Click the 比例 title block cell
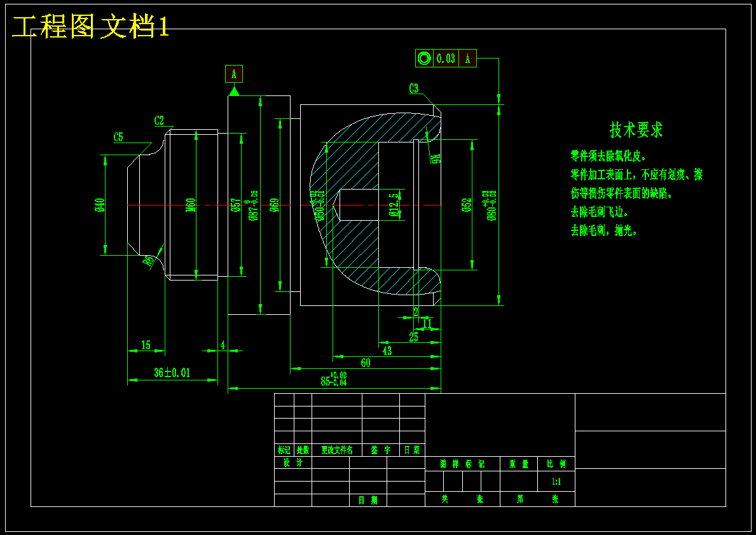This screenshot has width=756, height=535. click(x=556, y=464)
